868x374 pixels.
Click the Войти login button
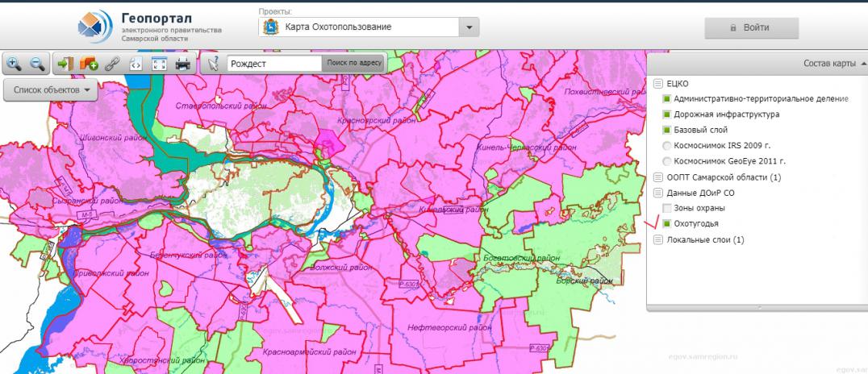click(x=751, y=27)
